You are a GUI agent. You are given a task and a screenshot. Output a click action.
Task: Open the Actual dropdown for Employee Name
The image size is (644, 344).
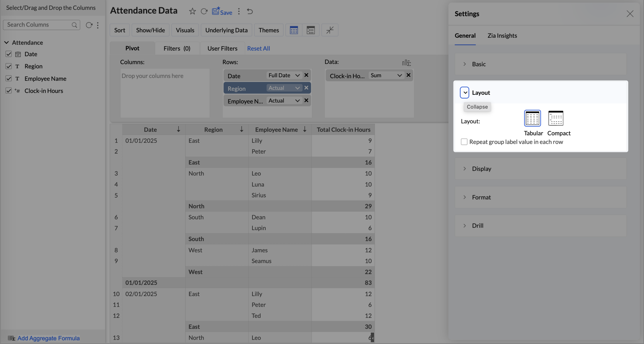coord(284,100)
